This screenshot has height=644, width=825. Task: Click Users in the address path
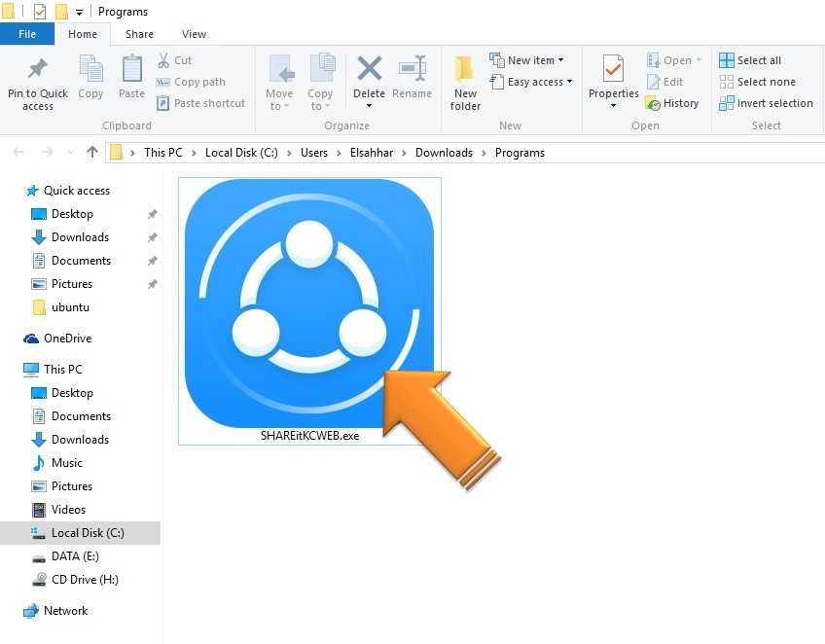click(x=314, y=153)
